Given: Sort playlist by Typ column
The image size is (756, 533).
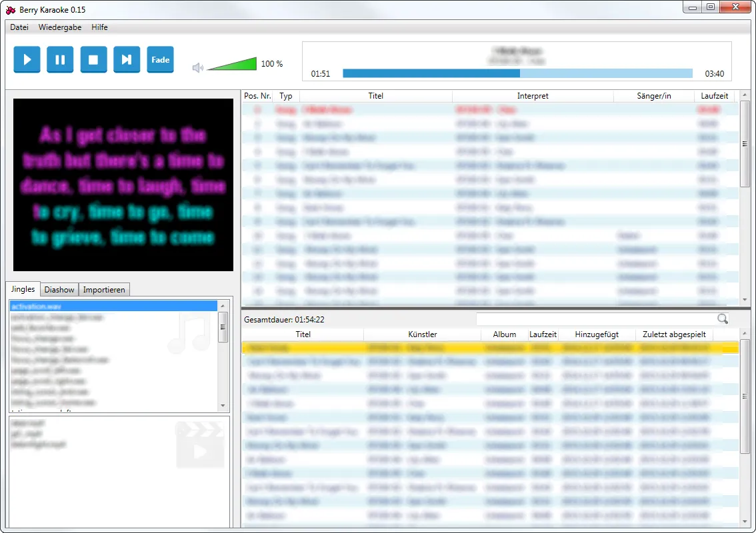Looking at the screenshot, I should click(286, 96).
